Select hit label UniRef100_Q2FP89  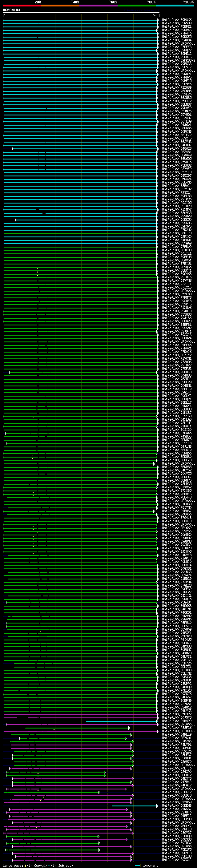(177, 819)
